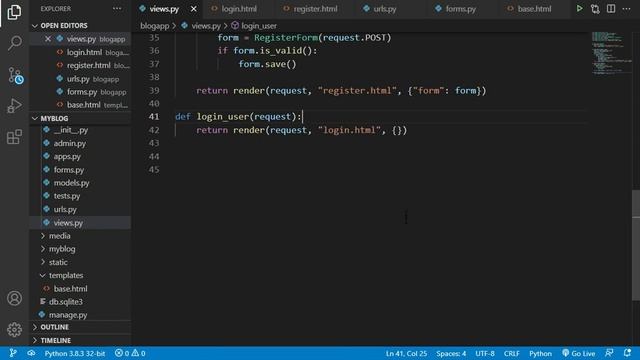The image size is (640, 360).
Task: Open the Extensions view icon
Action: tap(14, 137)
